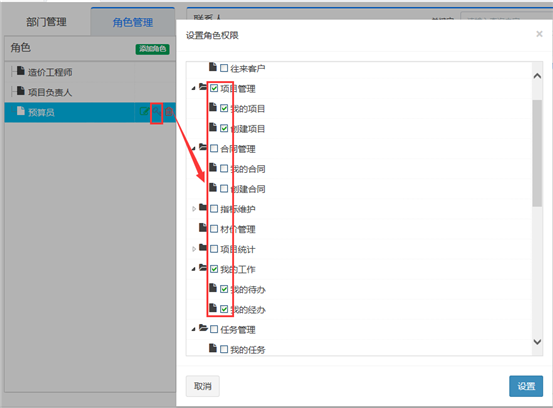This screenshot has height=408, width=553.
Task: Expand the 项目统计 tree node
Action: pyautogui.click(x=194, y=249)
